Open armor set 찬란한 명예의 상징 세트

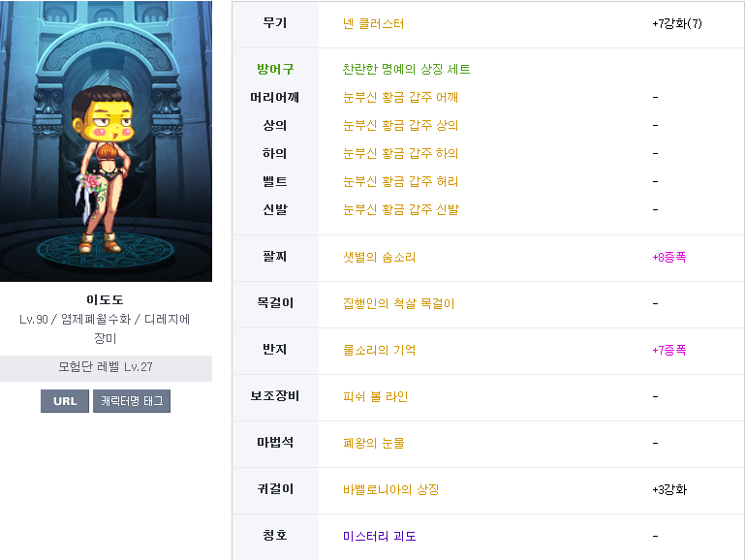[406, 70]
